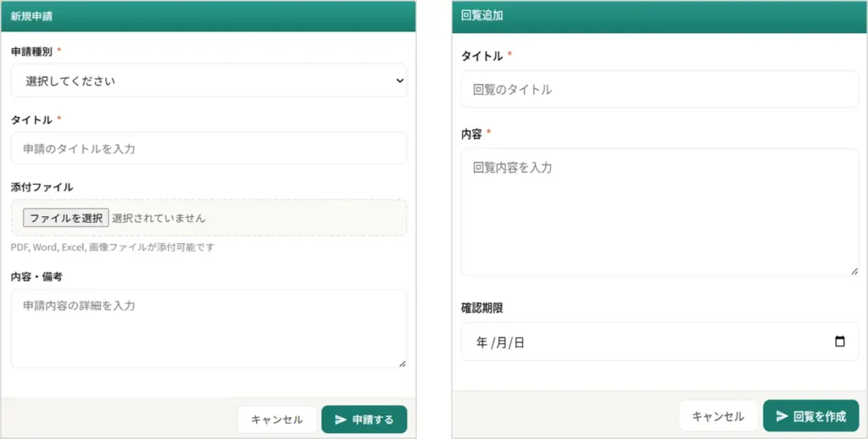The image size is (868, 439).
Task: Cancel the 回覧追加 form
Action: click(x=718, y=416)
